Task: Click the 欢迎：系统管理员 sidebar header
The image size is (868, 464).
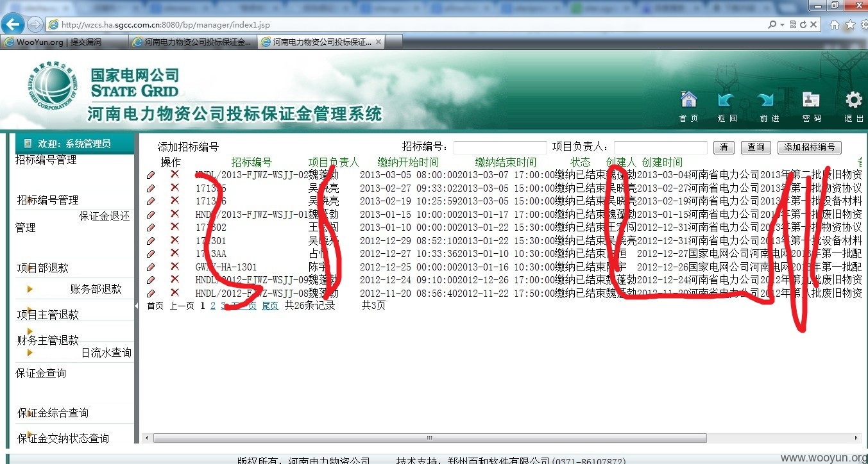Action: (x=74, y=144)
